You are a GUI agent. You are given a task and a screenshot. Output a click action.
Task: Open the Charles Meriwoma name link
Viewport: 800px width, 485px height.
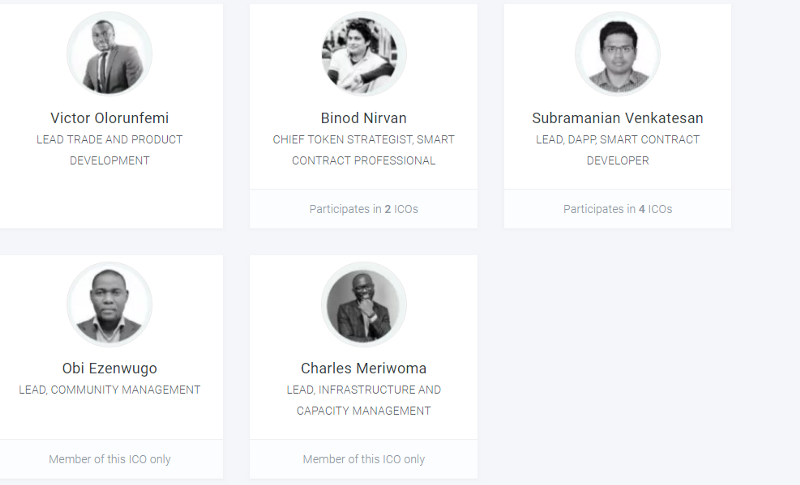(x=363, y=368)
